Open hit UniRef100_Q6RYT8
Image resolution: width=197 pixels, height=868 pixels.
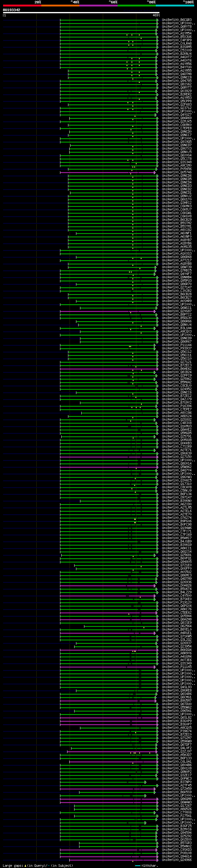pos(177,26)
